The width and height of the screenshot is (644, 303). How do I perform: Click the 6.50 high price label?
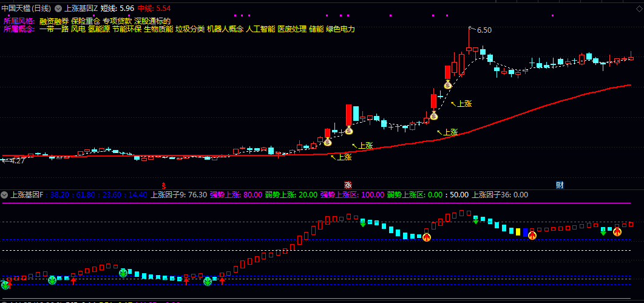click(x=484, y=30)
